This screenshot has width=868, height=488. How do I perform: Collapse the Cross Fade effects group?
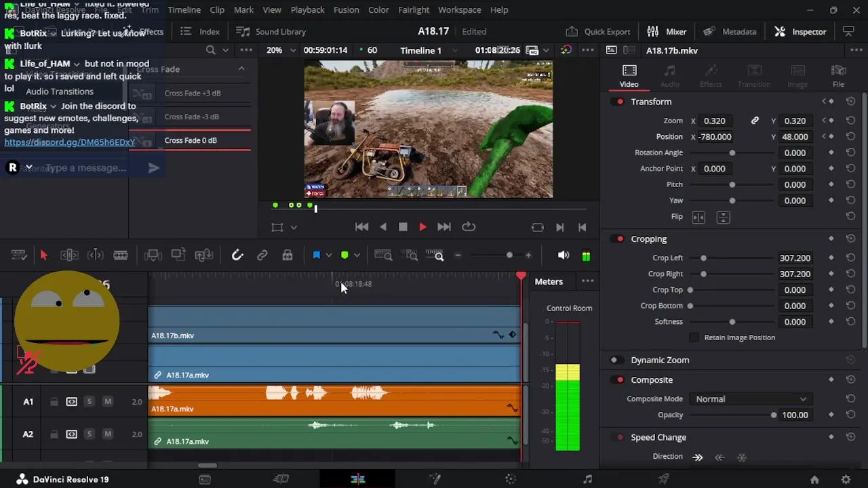click(241, 69)
